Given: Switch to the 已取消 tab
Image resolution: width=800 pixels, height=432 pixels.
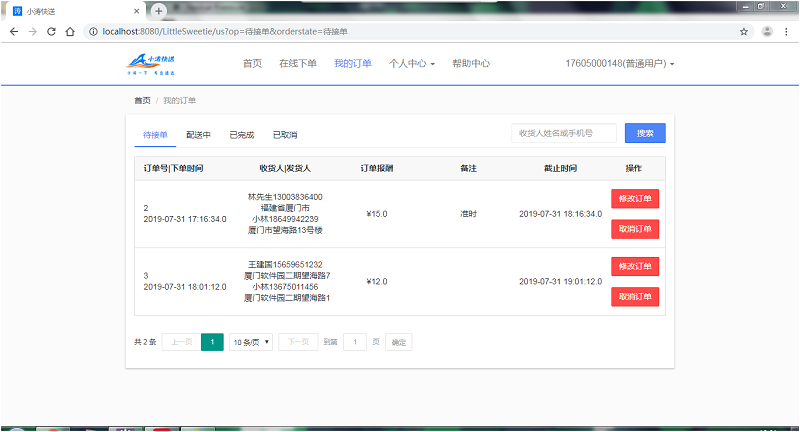Looking at the screenshot, I should click(x=285, y=135).
